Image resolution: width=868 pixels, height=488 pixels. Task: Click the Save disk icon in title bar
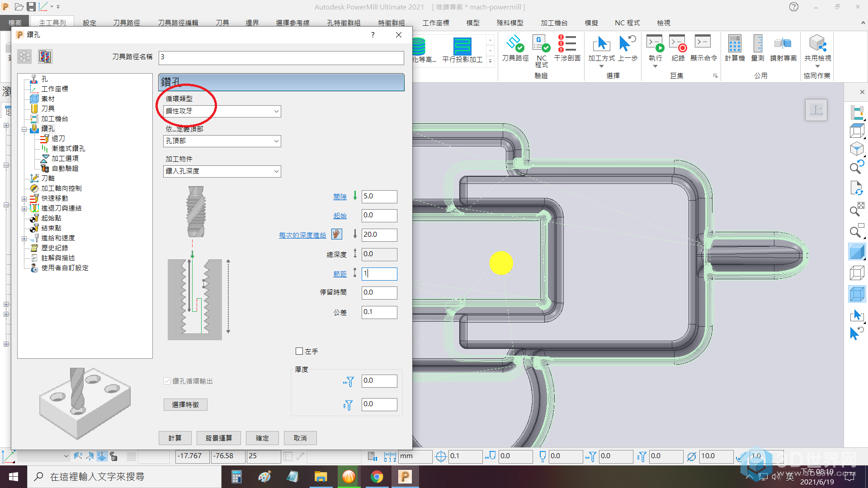coord(31,7)
